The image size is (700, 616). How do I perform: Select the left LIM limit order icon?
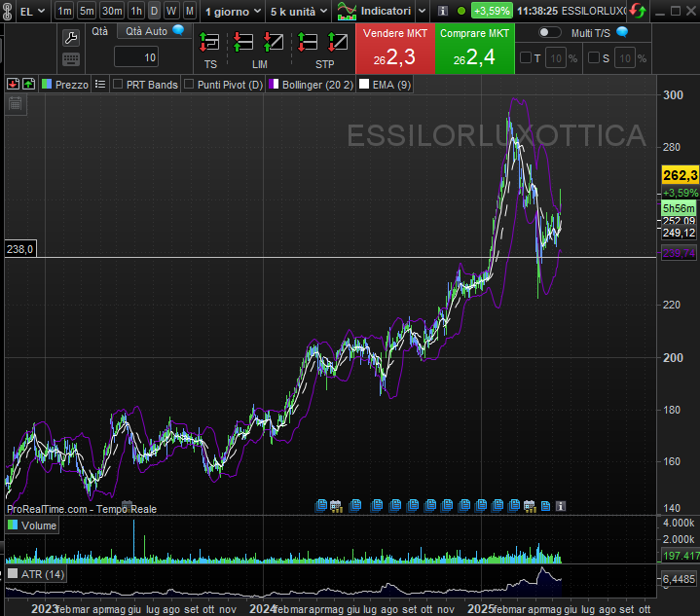[243, 43]
